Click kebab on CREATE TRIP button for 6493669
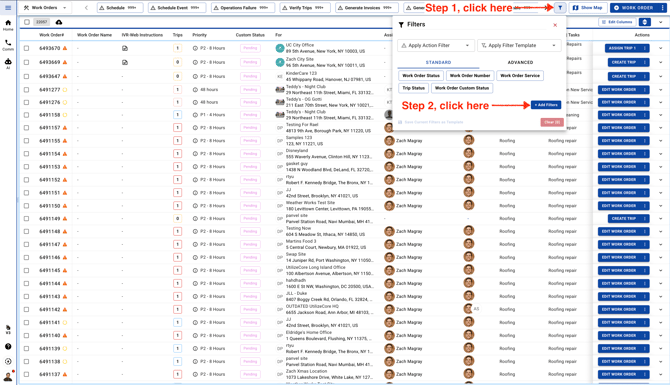 644,62
